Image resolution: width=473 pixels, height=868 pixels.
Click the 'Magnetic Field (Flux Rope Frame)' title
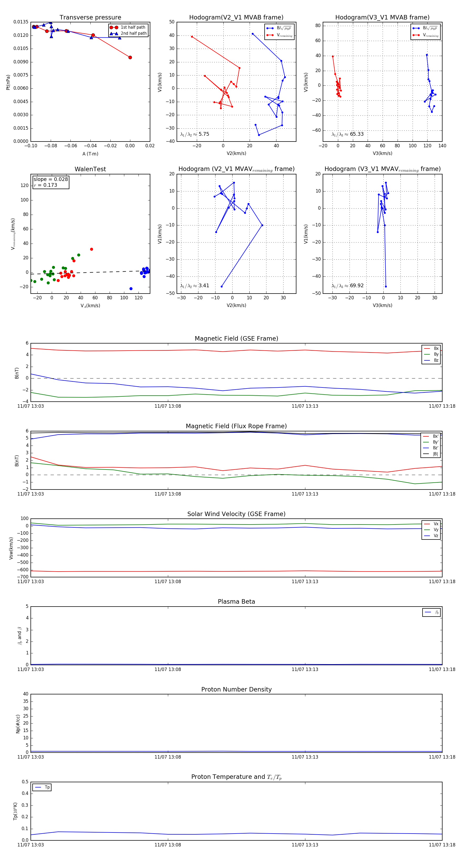point(236,426)
